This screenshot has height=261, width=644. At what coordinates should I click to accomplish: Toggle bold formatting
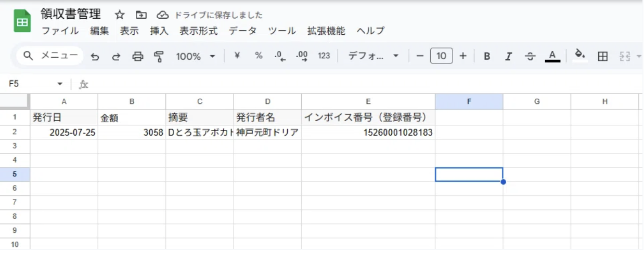[487, 57]
